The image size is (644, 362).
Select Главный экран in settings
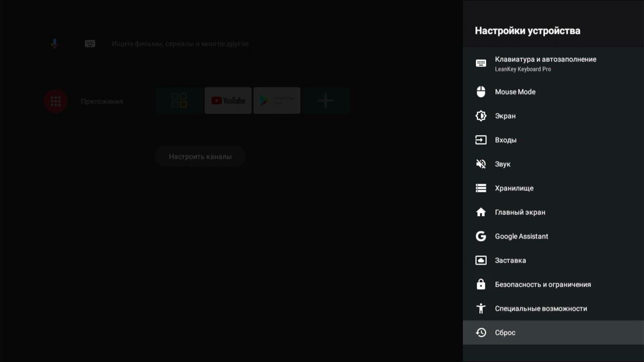(553, 212)
